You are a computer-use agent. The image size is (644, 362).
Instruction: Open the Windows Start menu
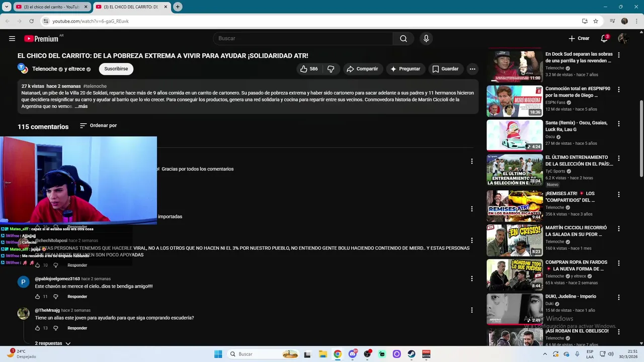218,354
